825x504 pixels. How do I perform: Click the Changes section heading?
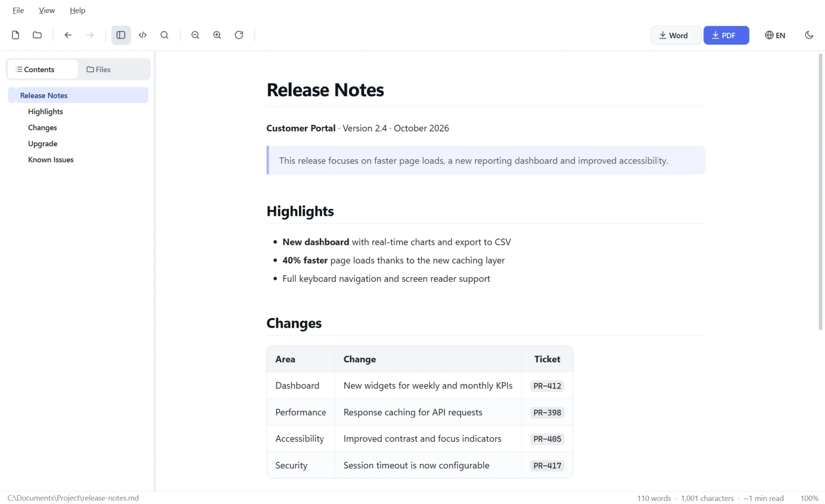tap(294, 323)
